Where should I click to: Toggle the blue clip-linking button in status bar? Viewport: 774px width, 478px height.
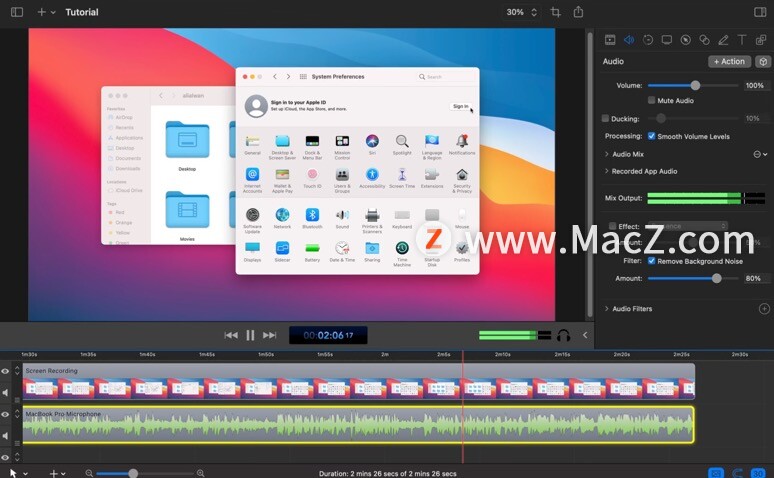click(x=716, y=473)
